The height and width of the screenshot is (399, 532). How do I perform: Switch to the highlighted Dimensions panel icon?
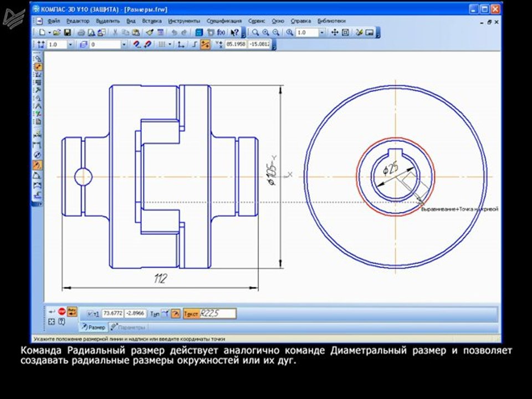pos(38,66)
